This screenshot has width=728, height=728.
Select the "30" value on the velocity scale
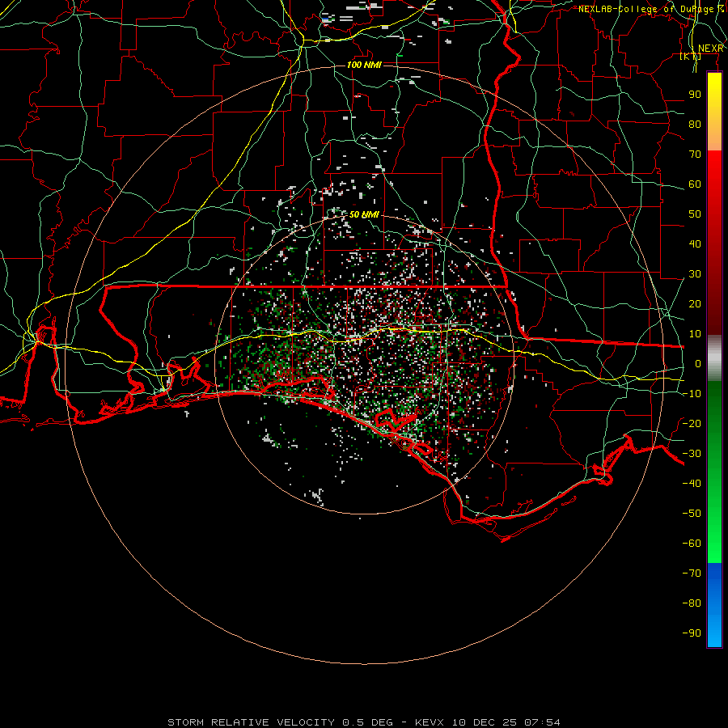pos(695,274)
